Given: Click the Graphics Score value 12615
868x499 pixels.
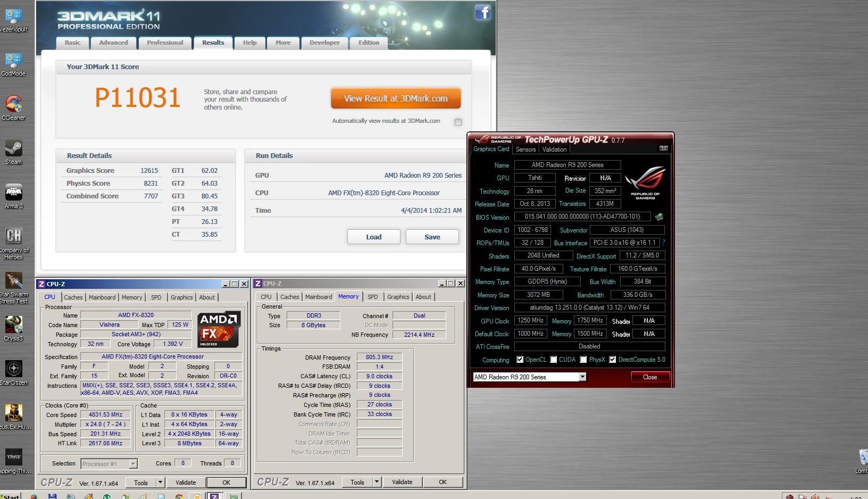Looking at the screenshot, I should 149,171.
